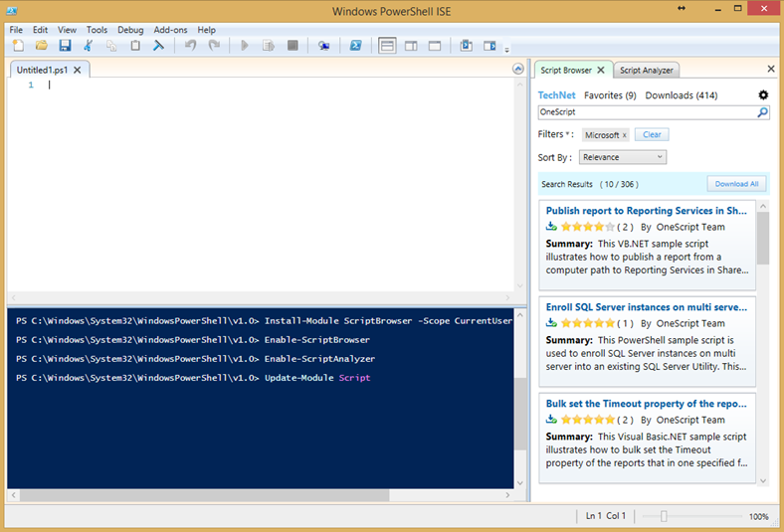
Task: Open the File menu
Action: point(16,30)
